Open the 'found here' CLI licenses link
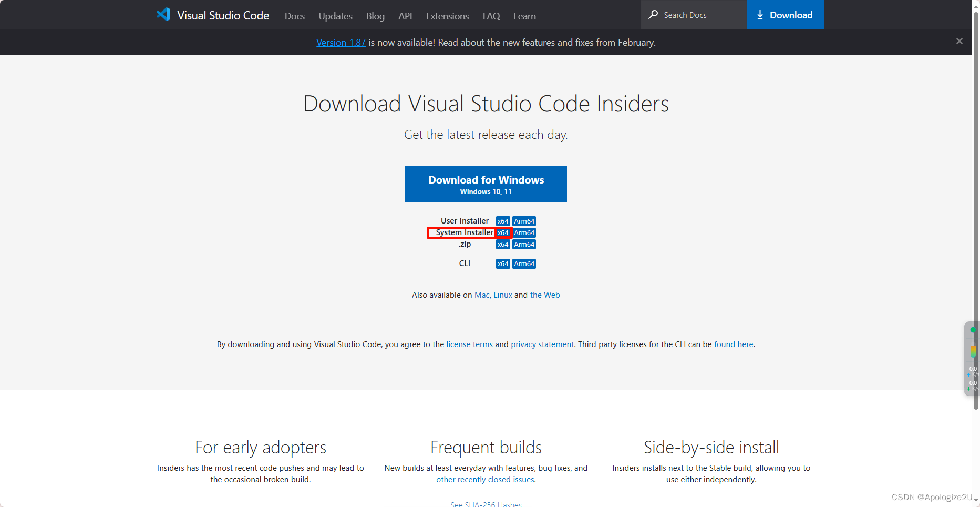 click(x=734, y=344)
